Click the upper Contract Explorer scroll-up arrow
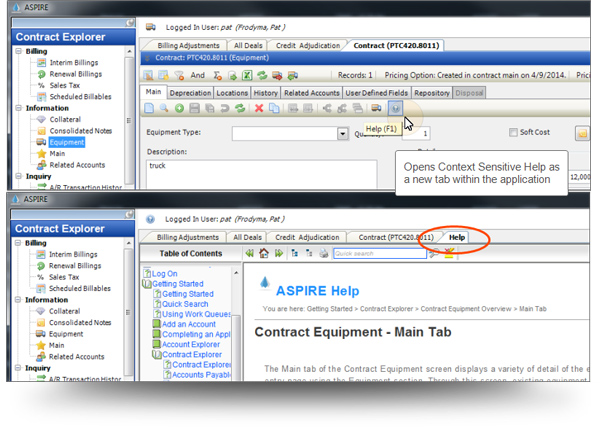600x427 pixels. 129,51
